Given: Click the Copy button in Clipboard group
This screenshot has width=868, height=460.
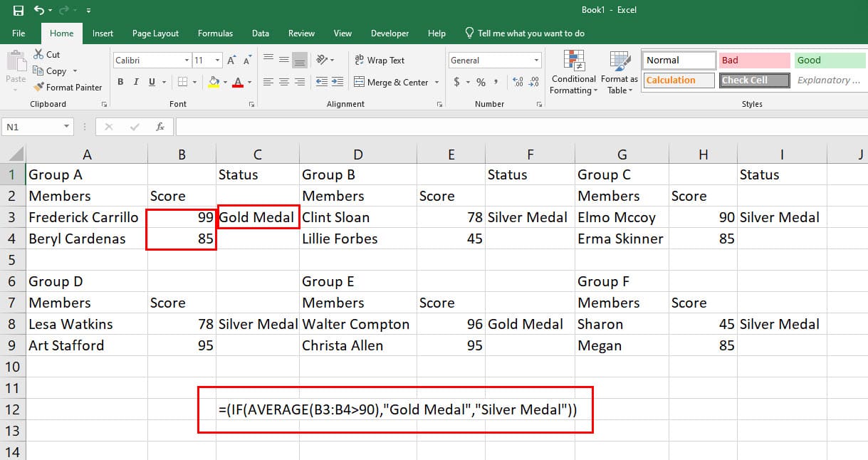Looking at the screenshot, I should (50, 71).
